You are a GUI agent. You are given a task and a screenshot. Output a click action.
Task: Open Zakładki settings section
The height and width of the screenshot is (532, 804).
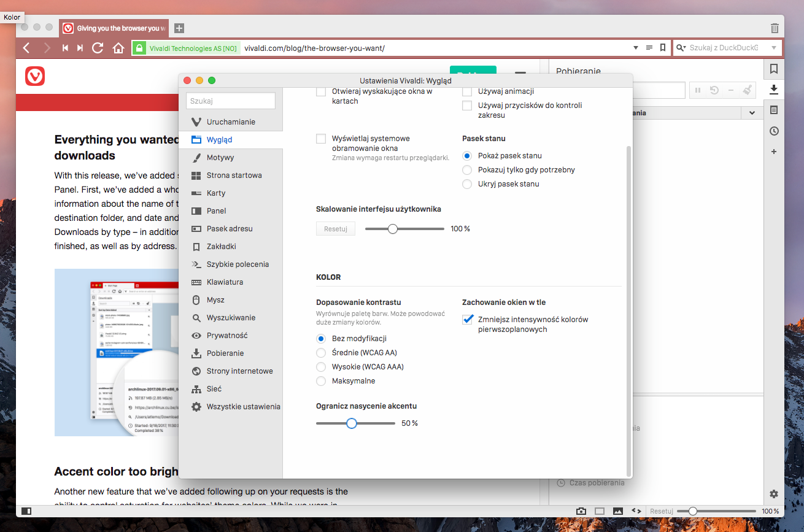[x=231, y=247]
